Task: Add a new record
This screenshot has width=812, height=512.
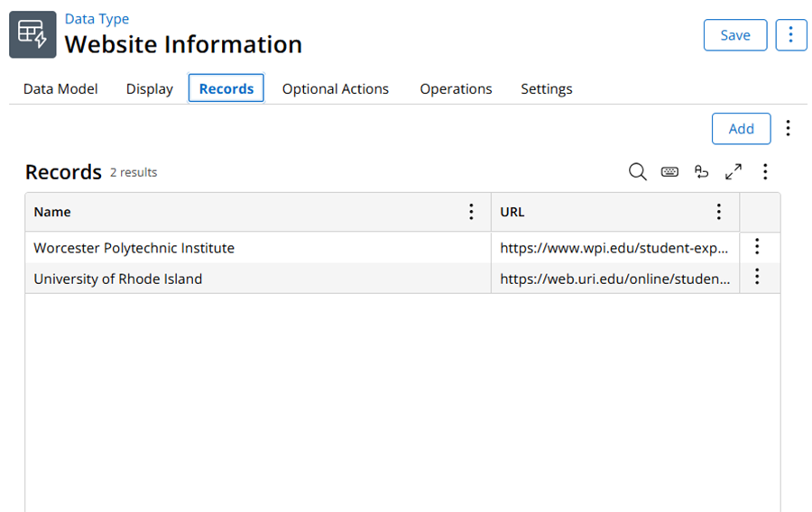Action: [742, 129]
